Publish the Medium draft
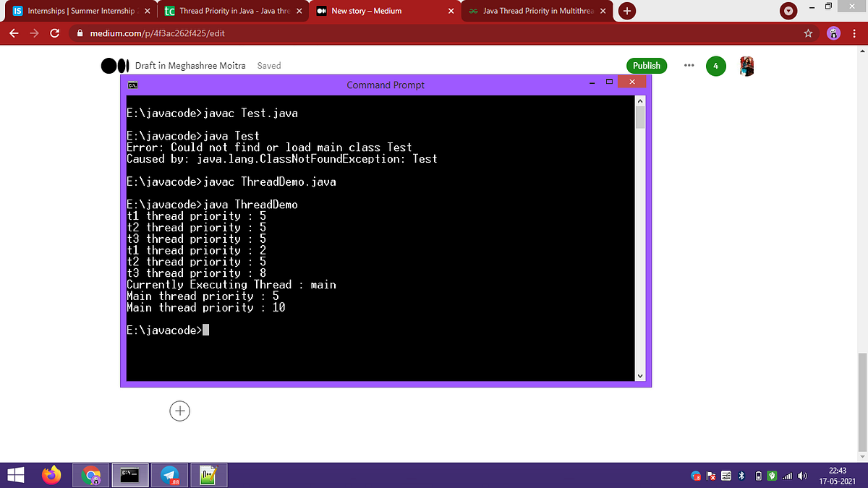The height and width of the screenshot is (488, 868). [647, 66]
